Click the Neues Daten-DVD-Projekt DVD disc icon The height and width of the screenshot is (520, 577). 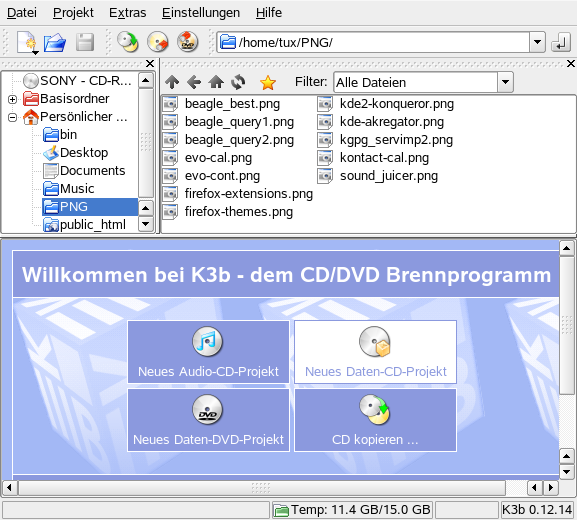[x=208, y=410]
